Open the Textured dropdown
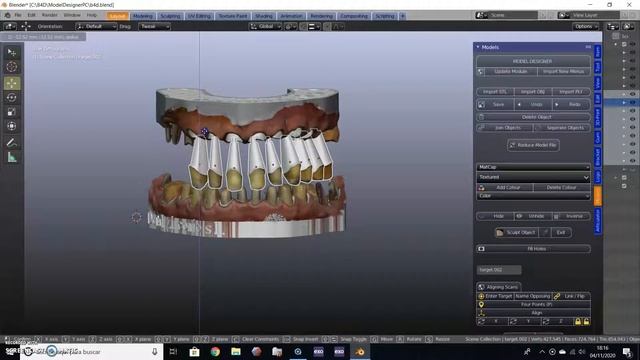640x360 pixels. point(533,177)
